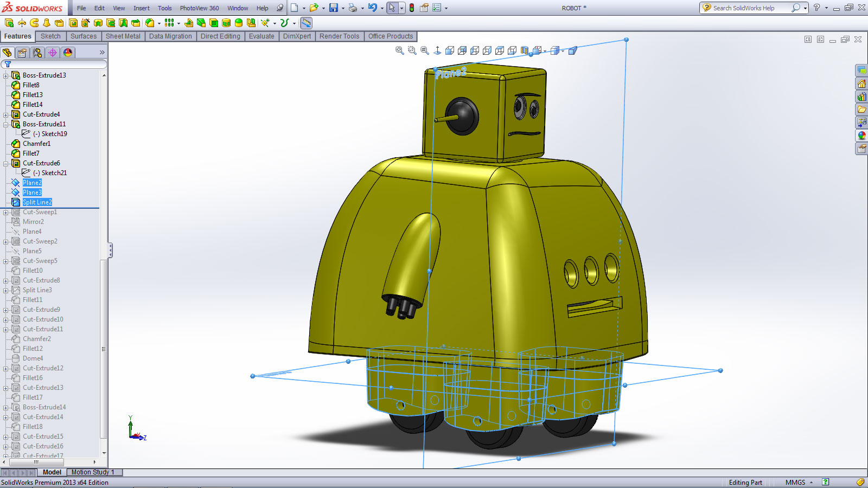868x488 pixels.
Task: Expand FeatureManager panel tabs chevron
Action: [x=102, y=53]
